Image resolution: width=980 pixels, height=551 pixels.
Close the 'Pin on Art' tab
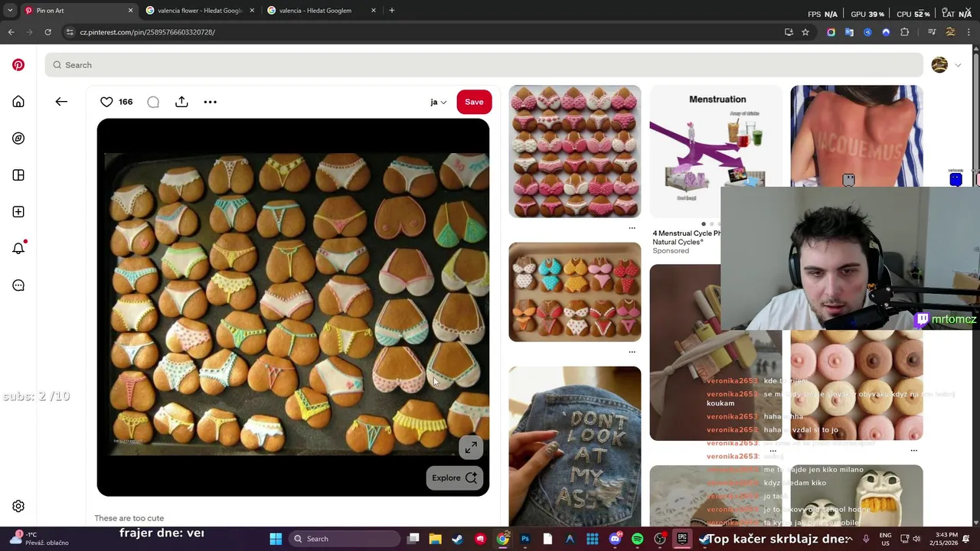[x=130, y=11]
